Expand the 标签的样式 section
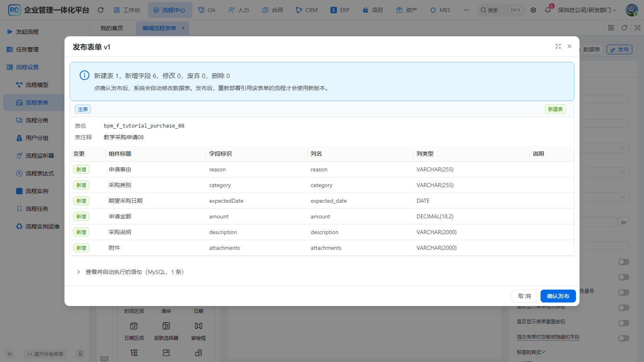644x362 pixels. tap(531, 352)
